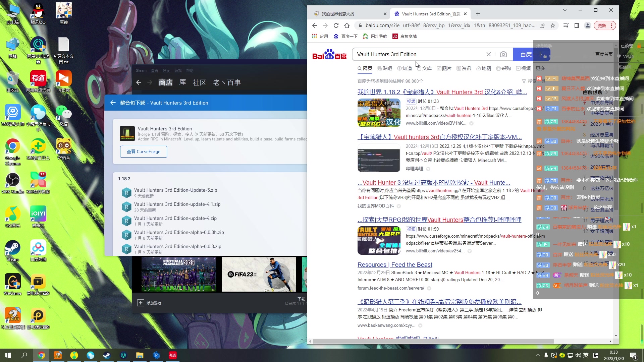The height and width of the screenshot is (362, 644).
Task: Toggle Chrome side panel icon
Action: pos(577,25)
